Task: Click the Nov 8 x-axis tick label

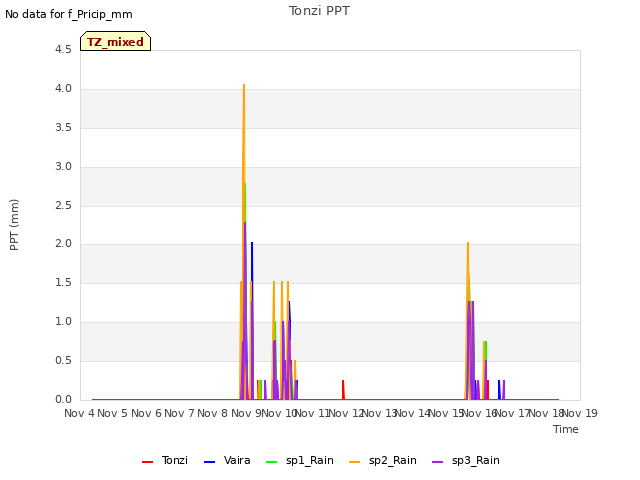Action: pos(212,413)
